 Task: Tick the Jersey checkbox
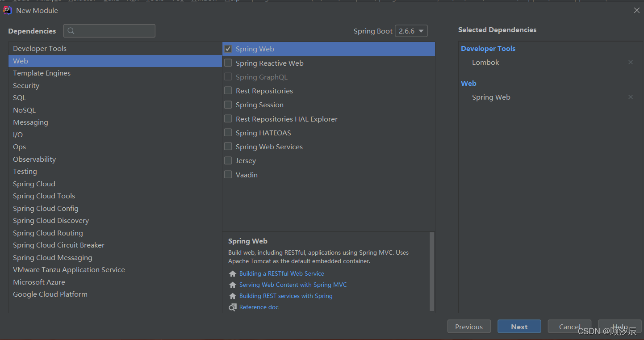pos(228,160)
